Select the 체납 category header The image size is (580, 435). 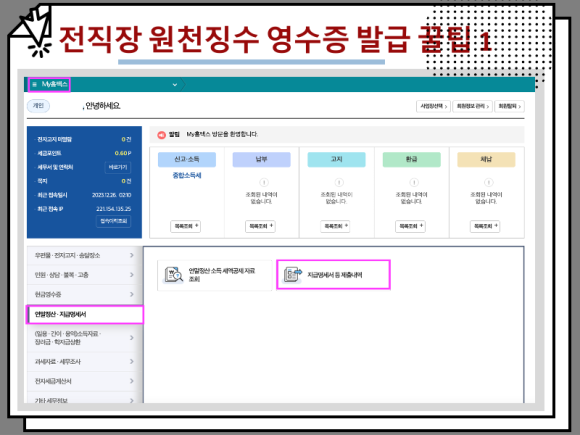486,159
